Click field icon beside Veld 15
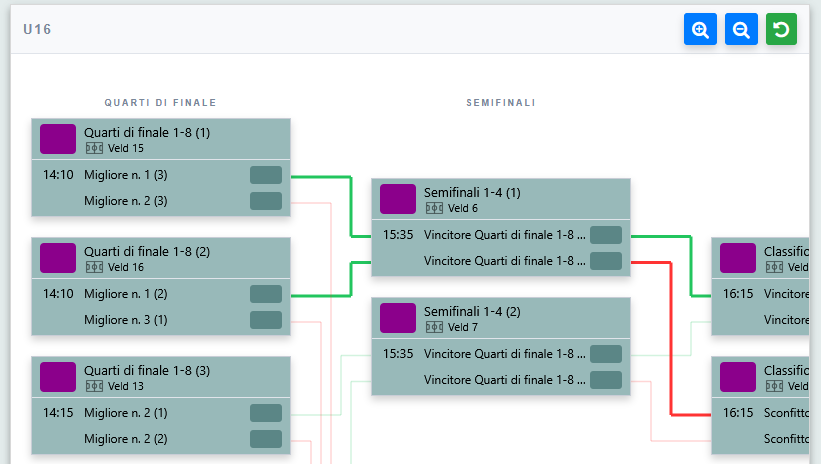 94,148
